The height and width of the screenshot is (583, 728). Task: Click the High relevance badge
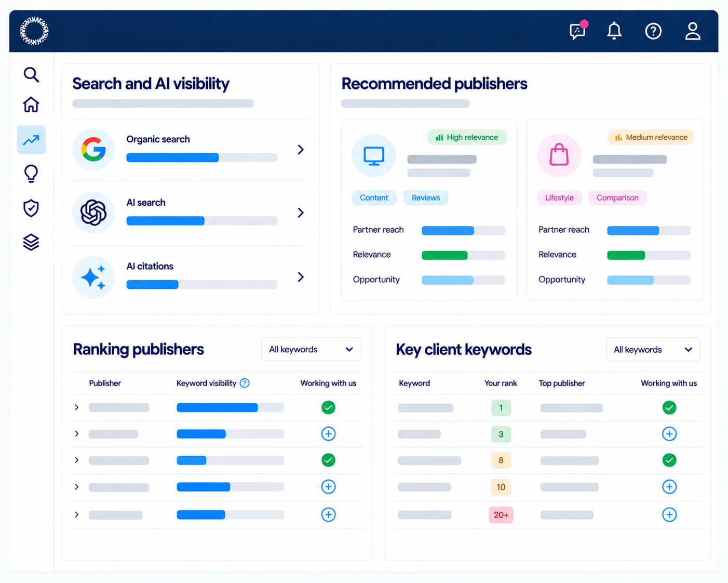[467, 137]
